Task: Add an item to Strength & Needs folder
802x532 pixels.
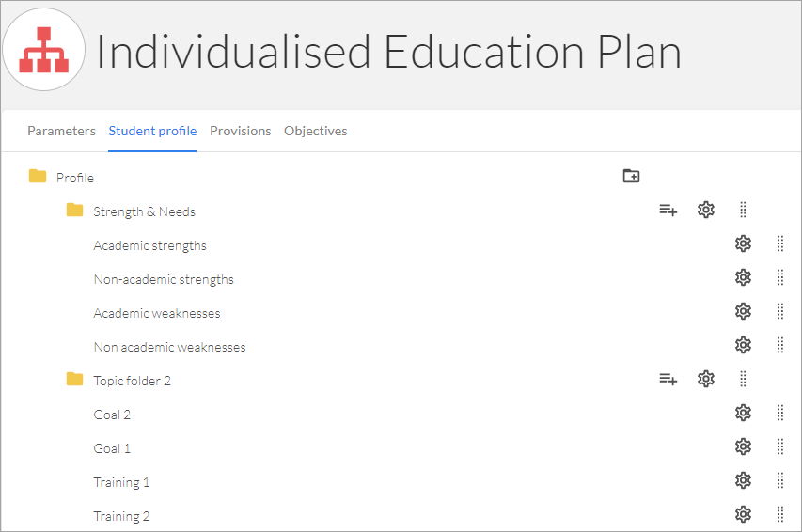Action: (x=668, y=210)
